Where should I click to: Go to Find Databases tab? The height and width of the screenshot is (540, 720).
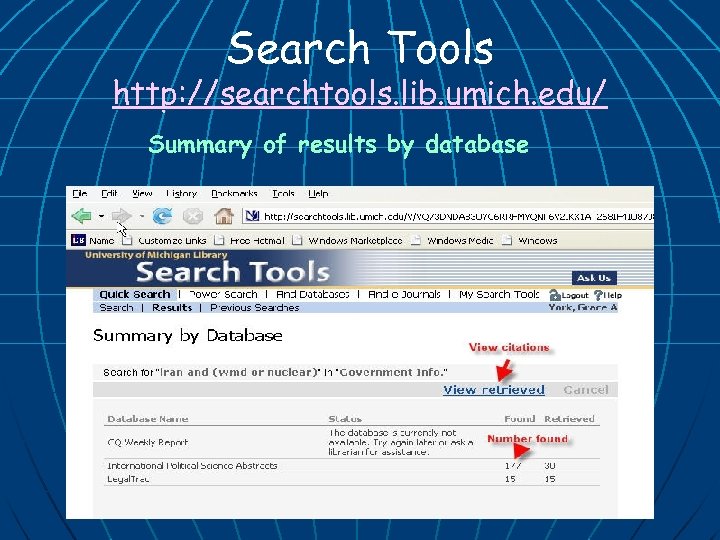(313, 294)
